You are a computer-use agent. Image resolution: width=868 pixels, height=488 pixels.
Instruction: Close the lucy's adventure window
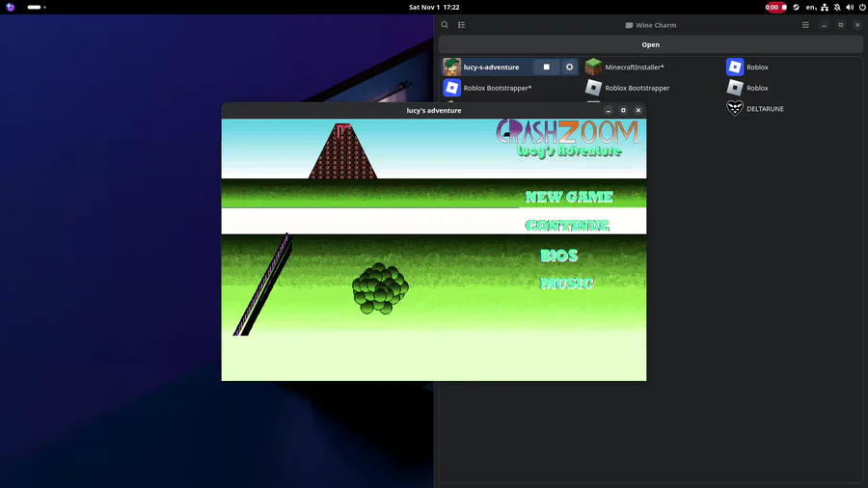[638, 110]
